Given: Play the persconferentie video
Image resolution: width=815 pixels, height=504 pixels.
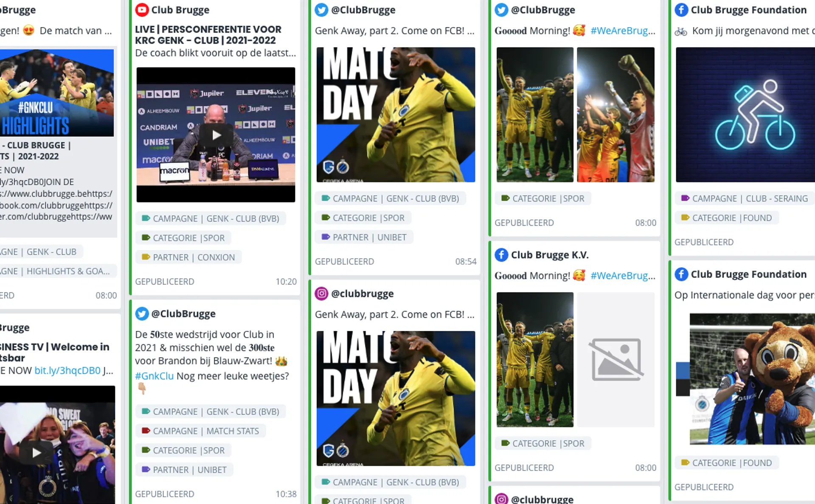Looking at the screenshot, I should coord(216,135).
